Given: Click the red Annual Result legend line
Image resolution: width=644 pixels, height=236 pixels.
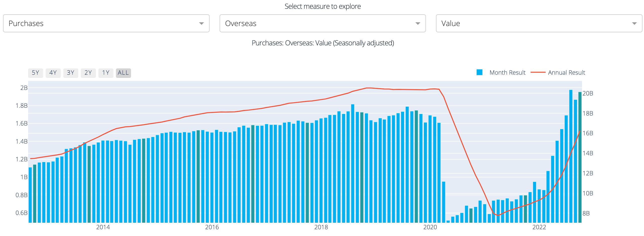Looking at the screenshot, I should coord(538,72).
